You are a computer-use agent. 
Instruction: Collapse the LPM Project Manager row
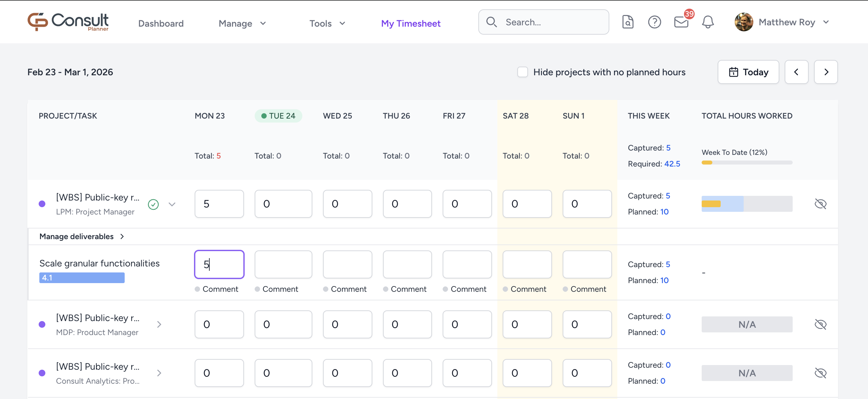click(x=172, y=204)
